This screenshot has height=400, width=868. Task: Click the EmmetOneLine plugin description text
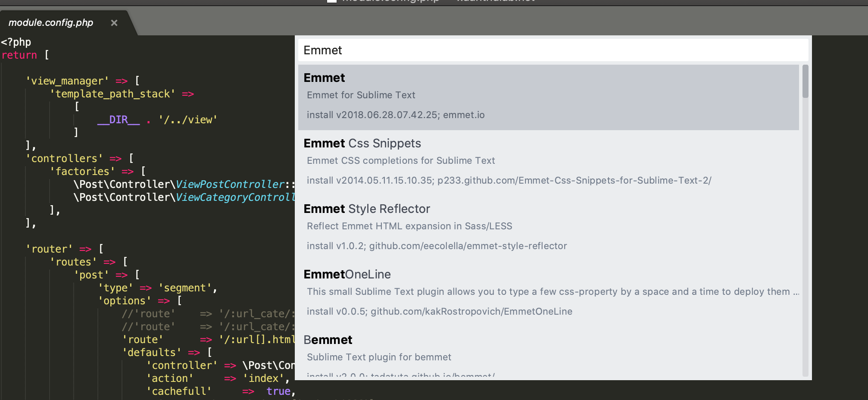(x=553, y=292)
